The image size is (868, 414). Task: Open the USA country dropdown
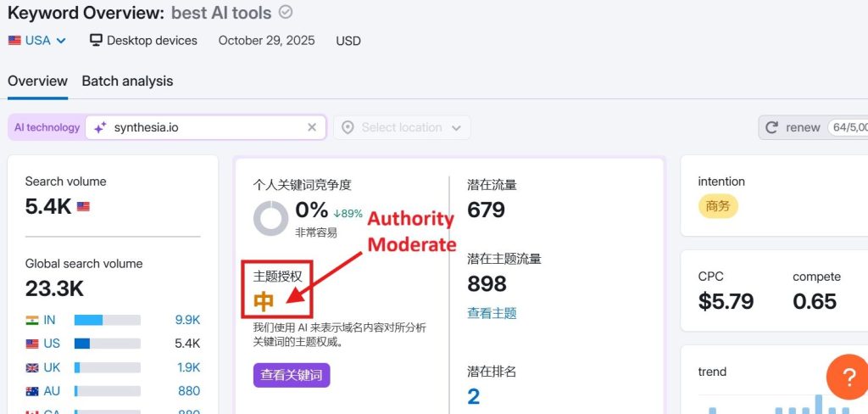(37, 40)
